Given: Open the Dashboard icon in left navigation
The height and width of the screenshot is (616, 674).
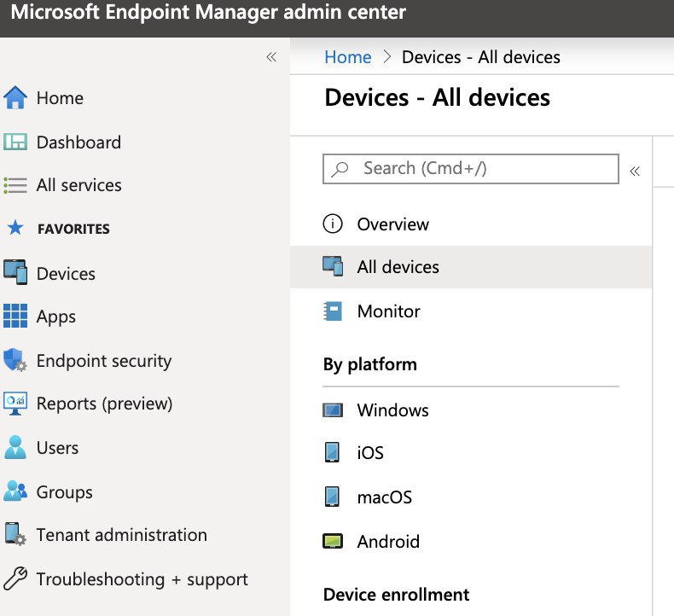Looking at the screenshot, I should pos(15,142).
